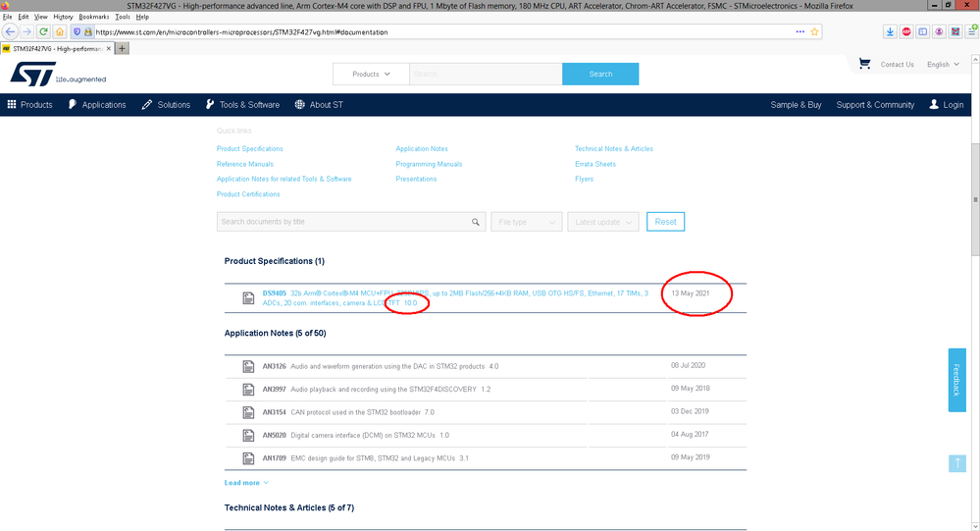Open the Products category dropdown beside search
This screenshot has height=531, width=980.
(371, 74)
